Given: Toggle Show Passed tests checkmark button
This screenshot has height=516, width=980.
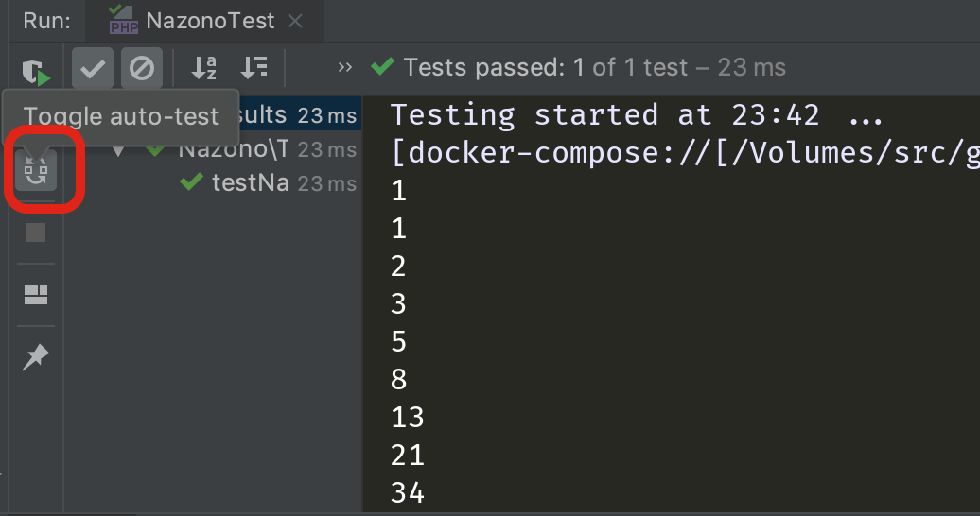Looking at the screenshot, I should tap(92, 68).
